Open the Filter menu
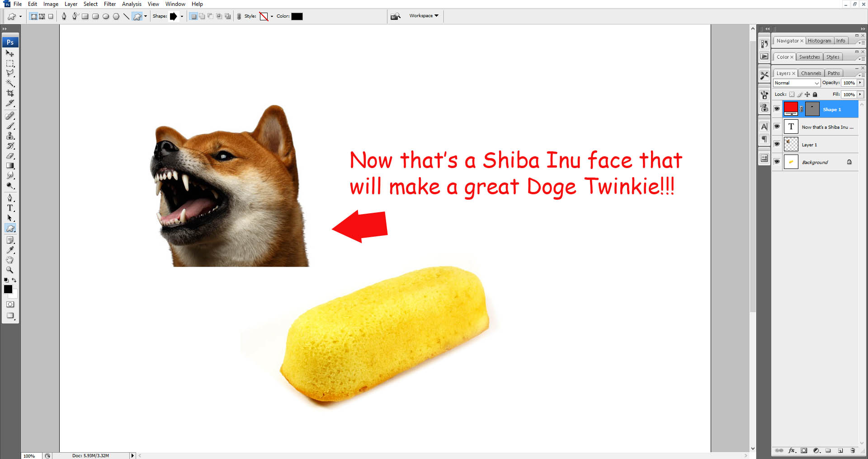Image resolution: width=868 pixels, height=459 pixels. point(110,4)
